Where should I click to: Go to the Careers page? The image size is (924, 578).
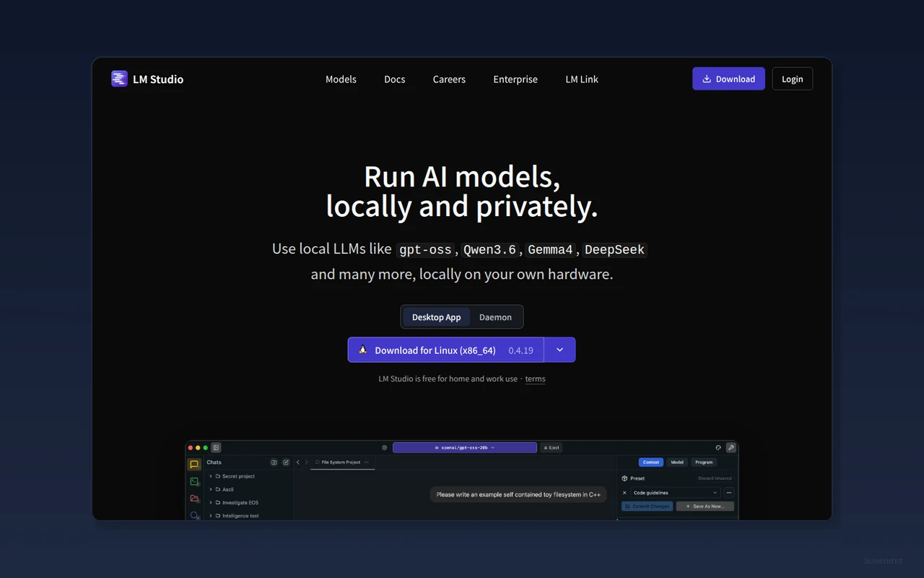[449, 79]
